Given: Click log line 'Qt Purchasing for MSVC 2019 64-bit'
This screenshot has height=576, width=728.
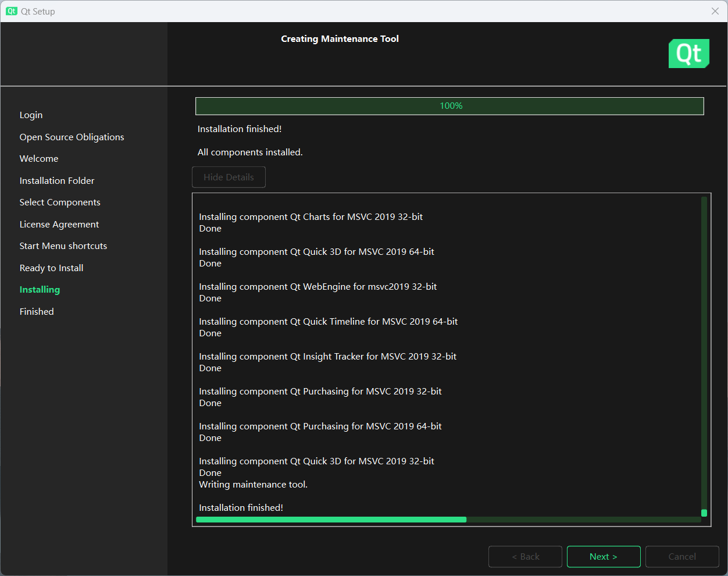Looking at the screenshot, I should (x=320, y=426).
